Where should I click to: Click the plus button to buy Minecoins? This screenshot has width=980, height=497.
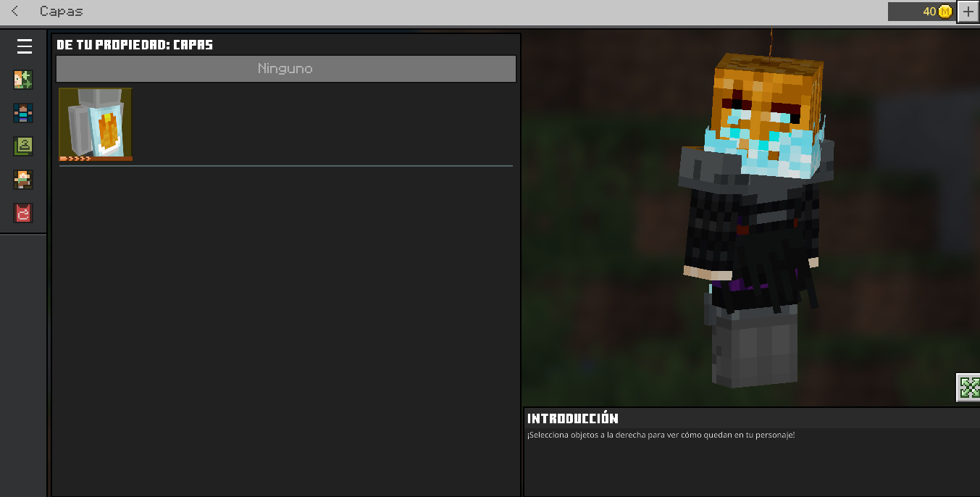coord(968,12)
